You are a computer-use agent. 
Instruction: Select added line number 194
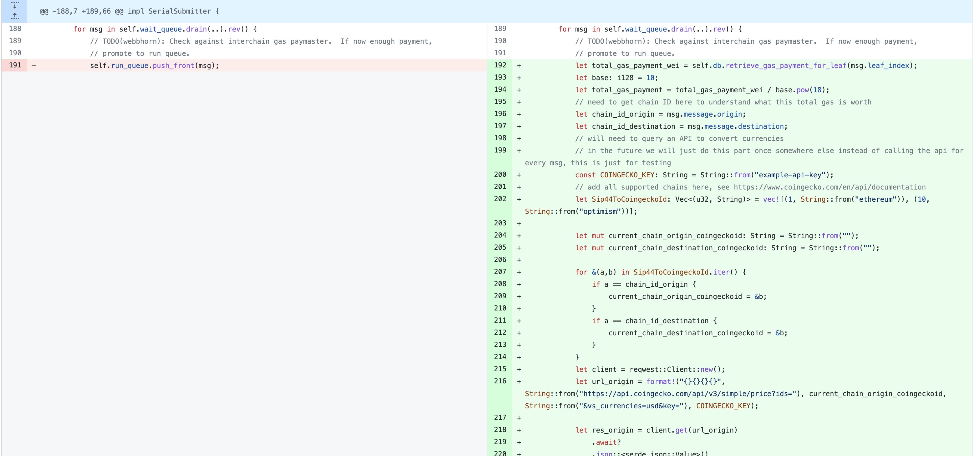point(500,89)
